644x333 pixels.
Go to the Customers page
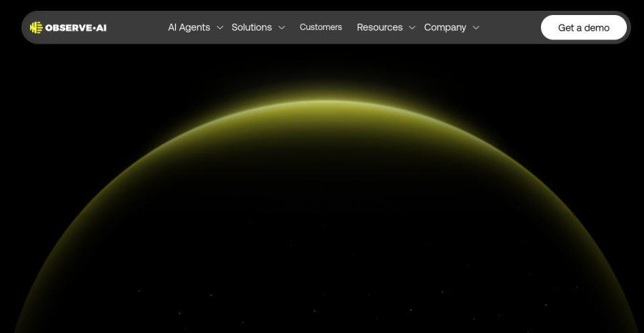[x=321, y=27]
